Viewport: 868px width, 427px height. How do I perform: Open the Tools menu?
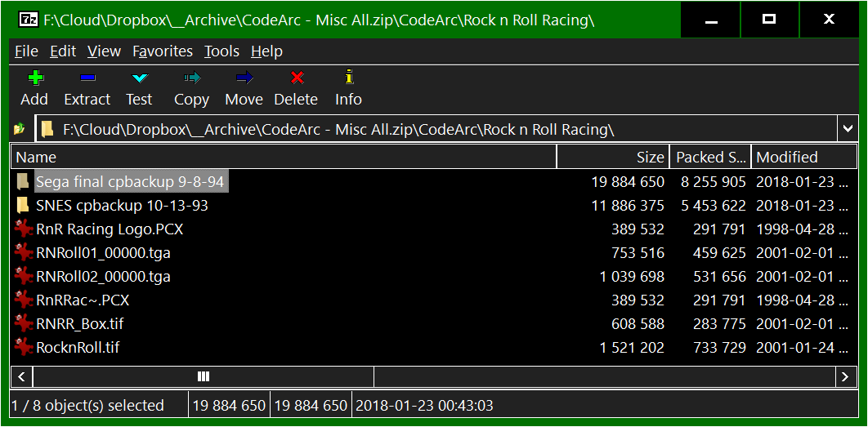click(x=222, y=51)
